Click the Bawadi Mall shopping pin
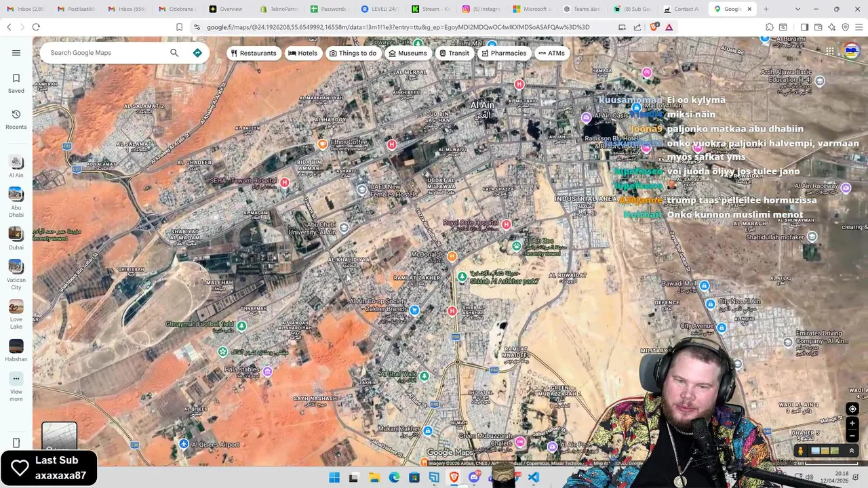 704,286
